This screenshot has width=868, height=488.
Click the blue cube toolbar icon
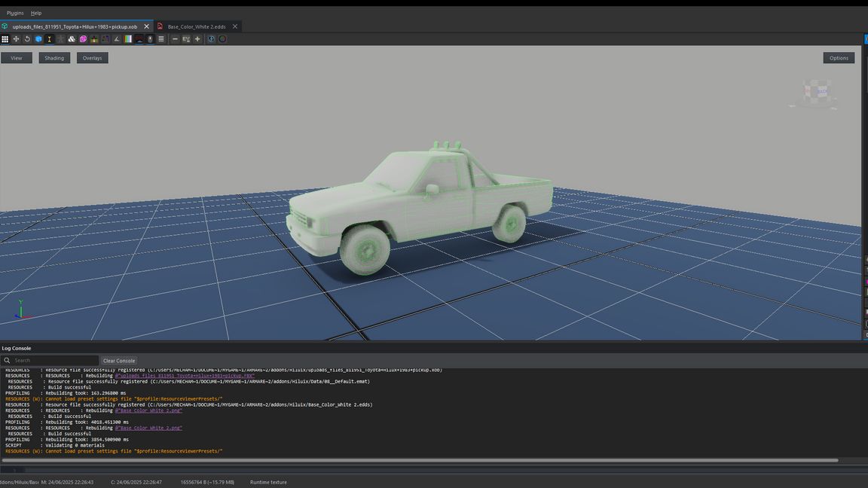[38, 39]
